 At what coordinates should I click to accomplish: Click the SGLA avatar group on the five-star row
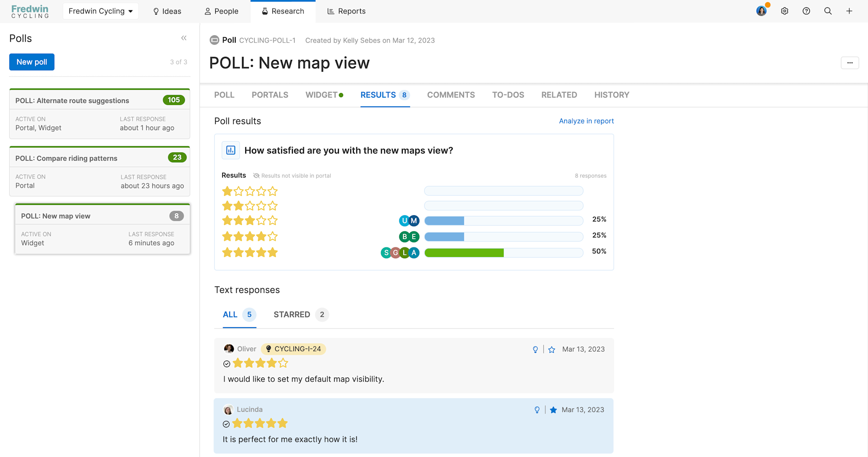click(399, 252)
